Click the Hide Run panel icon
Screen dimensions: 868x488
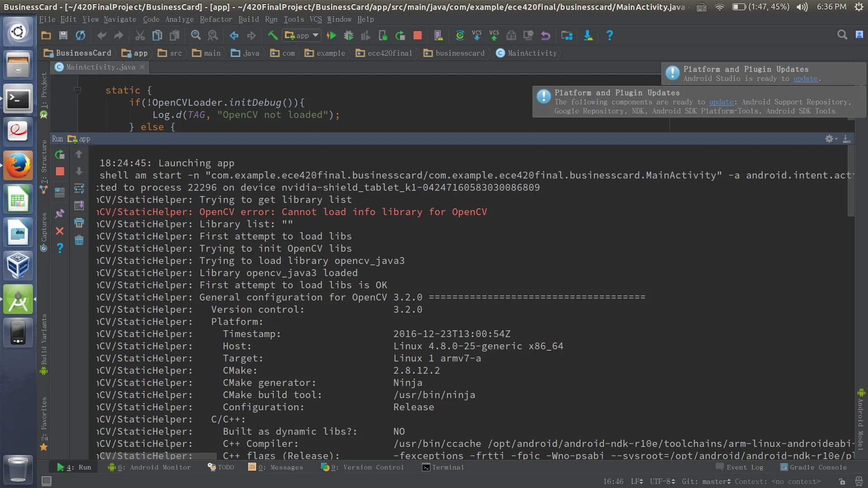coord(846,139)
